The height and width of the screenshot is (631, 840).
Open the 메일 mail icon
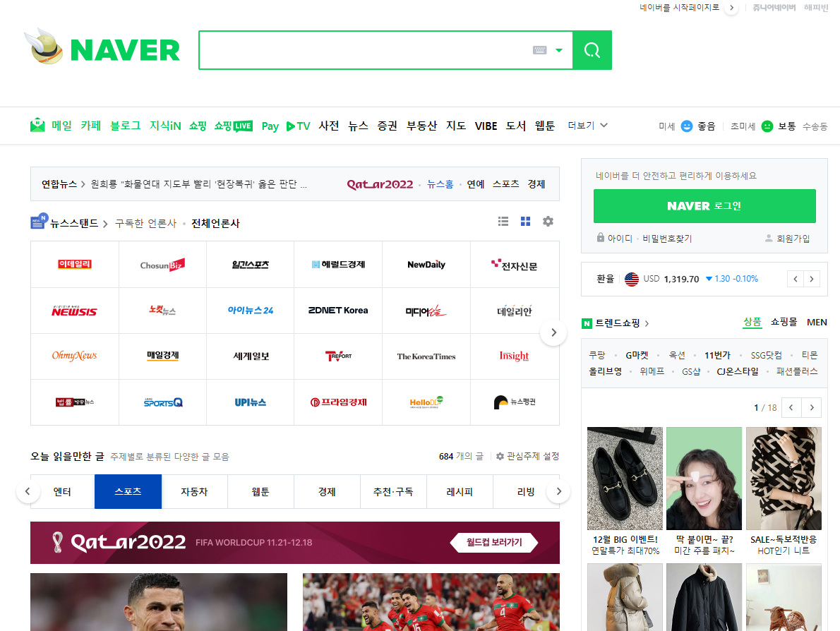37,126
